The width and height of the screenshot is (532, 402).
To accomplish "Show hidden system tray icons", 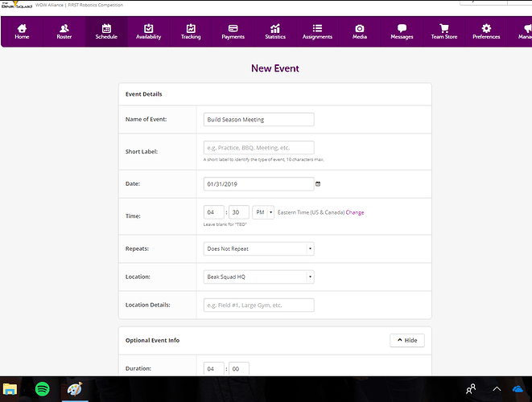I will click(x=497, y=389).
